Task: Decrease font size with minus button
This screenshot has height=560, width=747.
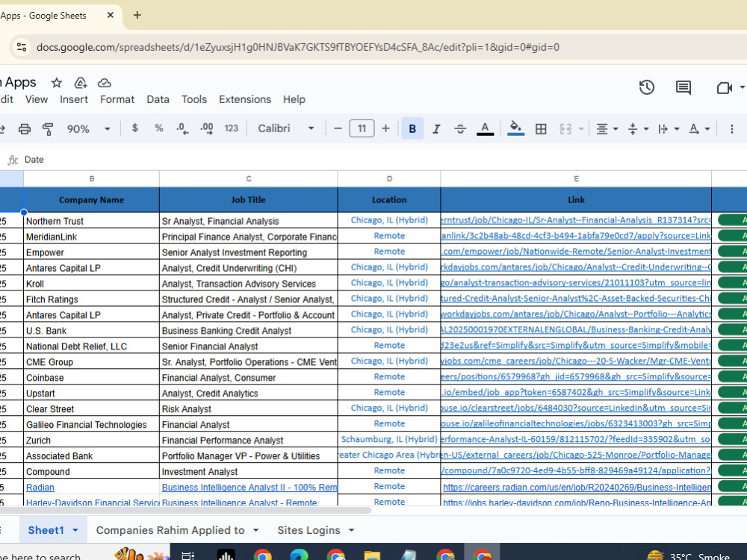Action: coord(338,128)
